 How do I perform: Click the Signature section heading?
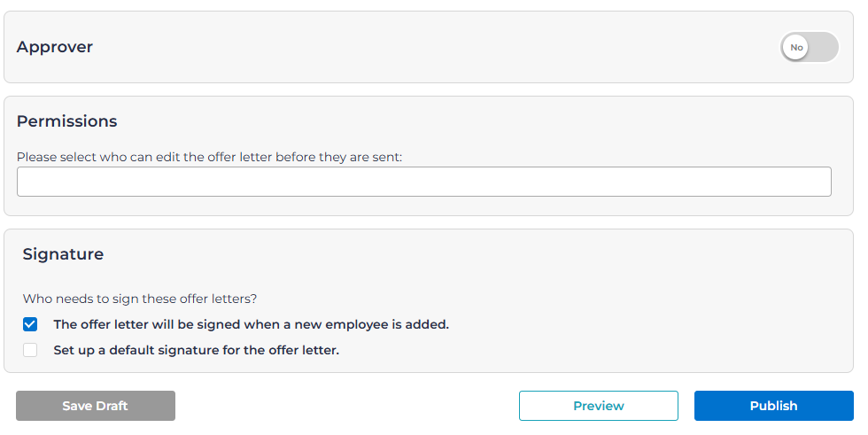(x=63, y=254)
